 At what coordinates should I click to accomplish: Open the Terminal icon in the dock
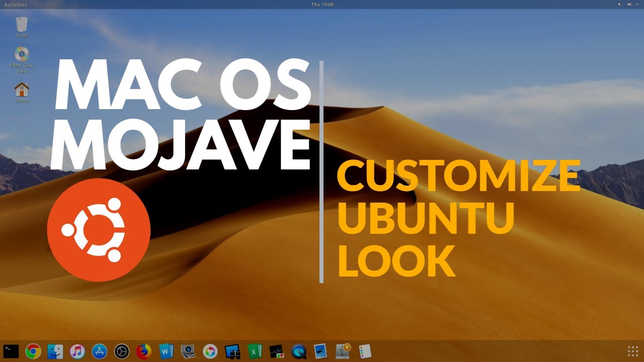(x=11, y=351)
